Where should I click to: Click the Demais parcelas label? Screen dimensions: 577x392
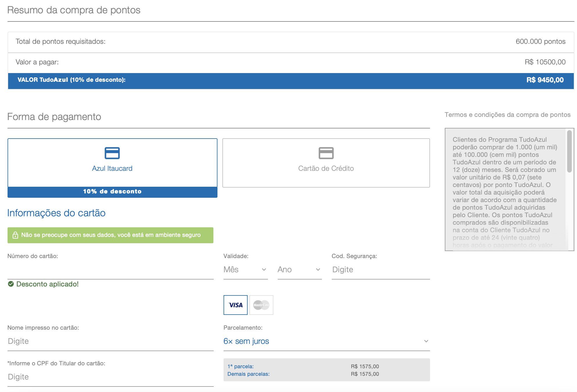[248, 374]
